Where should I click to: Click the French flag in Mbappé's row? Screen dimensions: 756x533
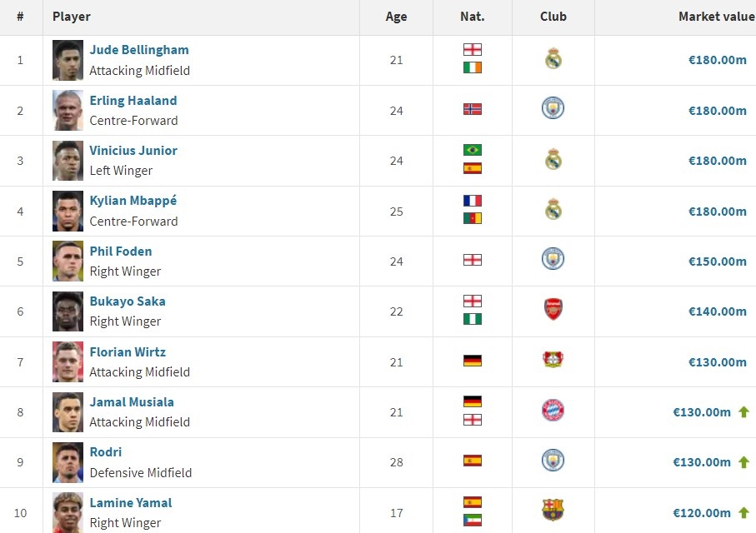coord(473,201)
